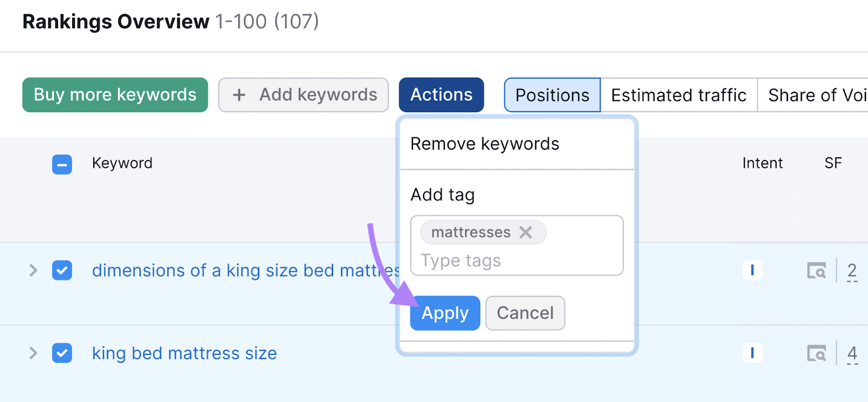The height and width of the screenshot is (402, 868).
Task: Choose Remove keywords from the Actions menu
Action: [484, 144]
